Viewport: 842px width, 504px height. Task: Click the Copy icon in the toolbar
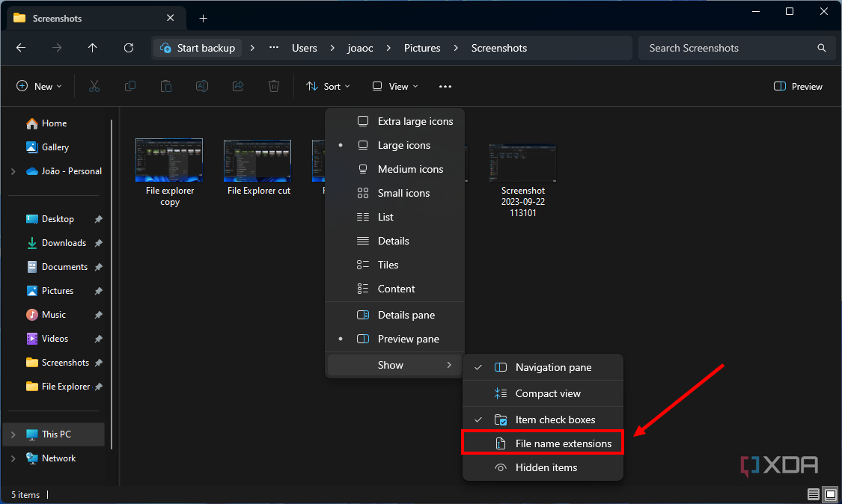[x=129, y=86]
